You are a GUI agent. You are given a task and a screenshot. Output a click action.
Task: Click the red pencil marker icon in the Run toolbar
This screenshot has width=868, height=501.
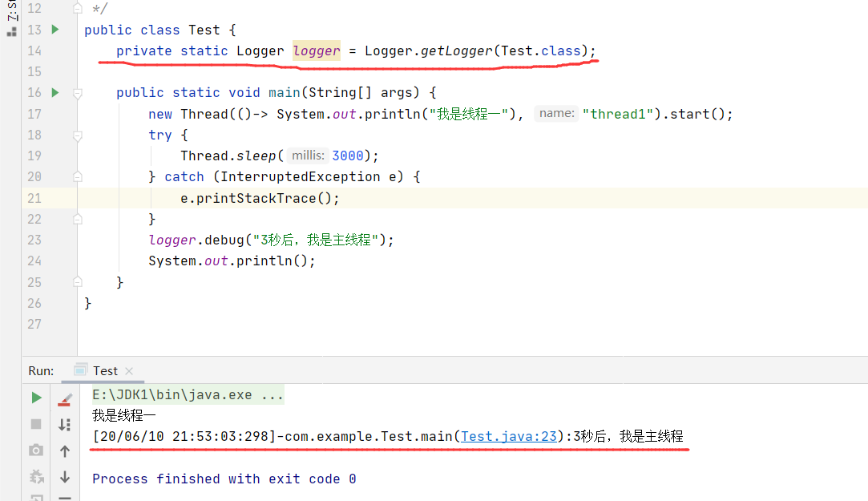(65, 399)
